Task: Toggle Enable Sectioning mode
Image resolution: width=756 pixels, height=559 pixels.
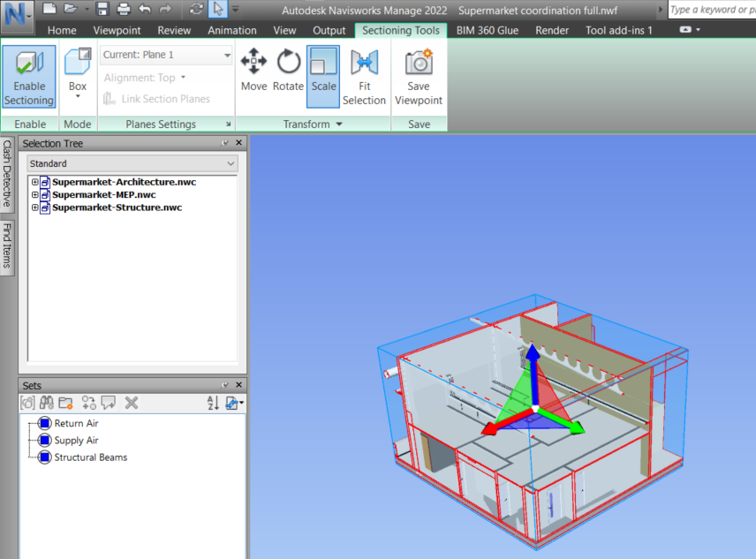Action: pyautogui.click(x=29, y=75)
